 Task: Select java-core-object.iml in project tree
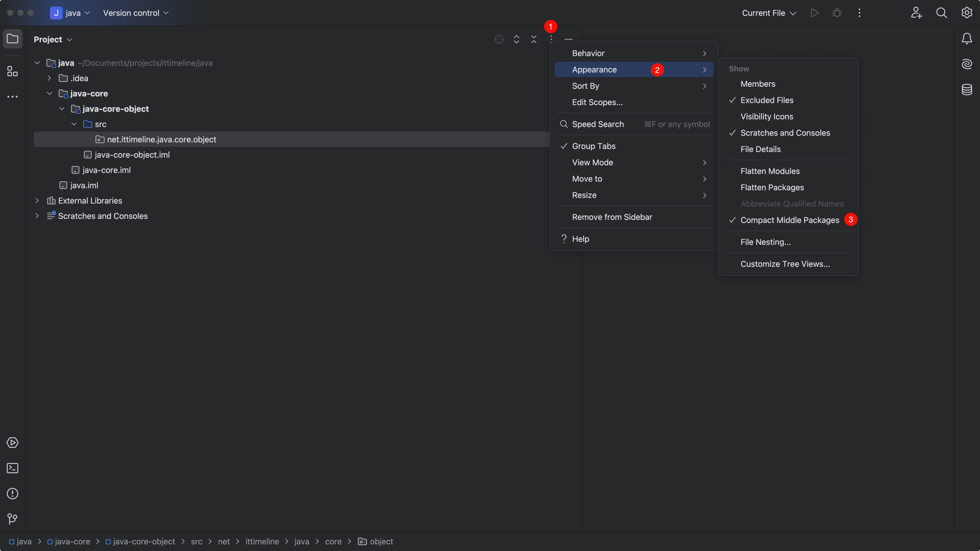point(132,155)
